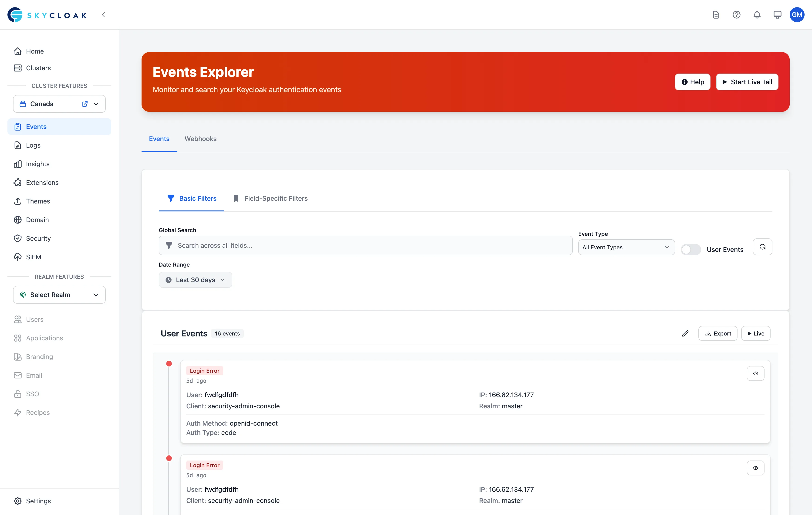812x515 pixels.
Task: Show details of the second Login Error event
Action: pyautogui.click(x=755, y=468)
